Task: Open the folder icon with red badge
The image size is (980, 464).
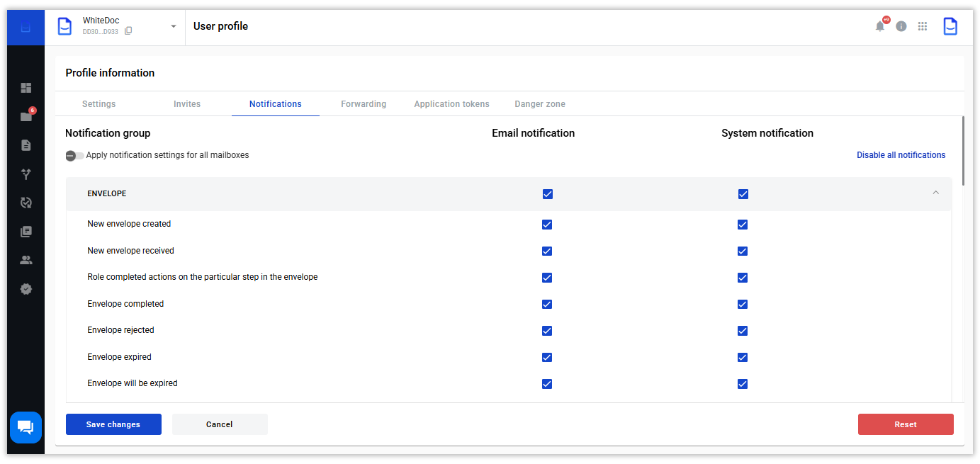Action: click(x=26, y=117)
